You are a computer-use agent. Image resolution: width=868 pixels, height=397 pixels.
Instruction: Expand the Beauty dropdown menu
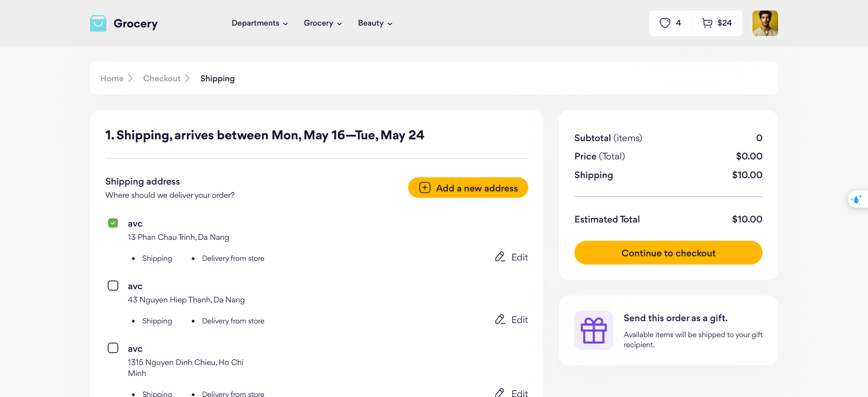pyautogui.click(x=375, y=23)
